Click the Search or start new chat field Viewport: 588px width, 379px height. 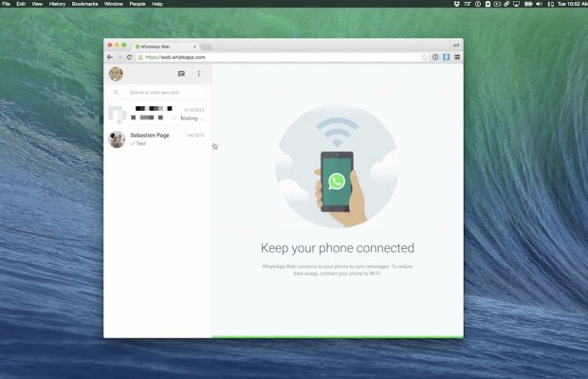157,93
